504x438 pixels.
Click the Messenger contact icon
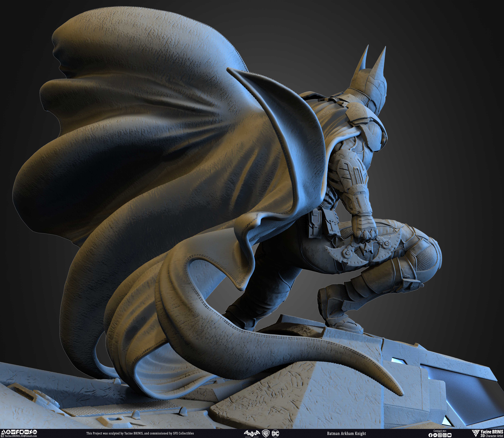435,435
